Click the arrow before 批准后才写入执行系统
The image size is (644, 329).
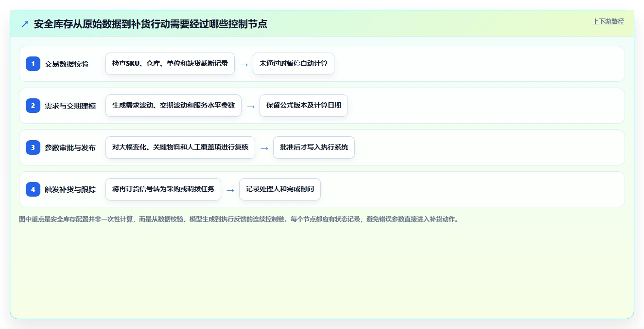pyautogui.click(x=264, y=148)
